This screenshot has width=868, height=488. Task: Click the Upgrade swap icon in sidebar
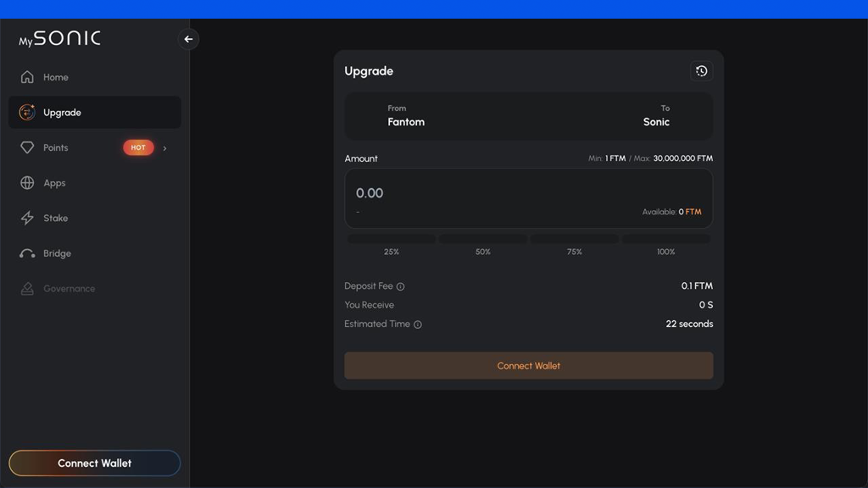click(26, 113)
